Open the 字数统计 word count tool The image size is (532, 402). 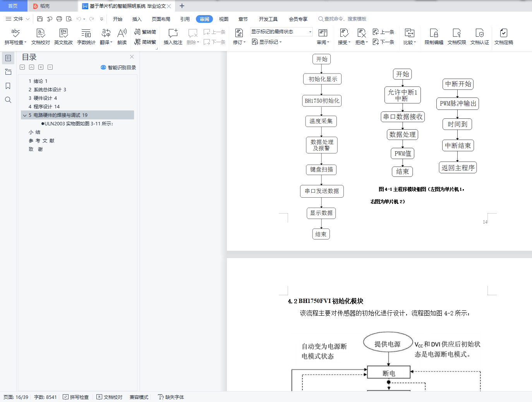click(x=86, y=37)
